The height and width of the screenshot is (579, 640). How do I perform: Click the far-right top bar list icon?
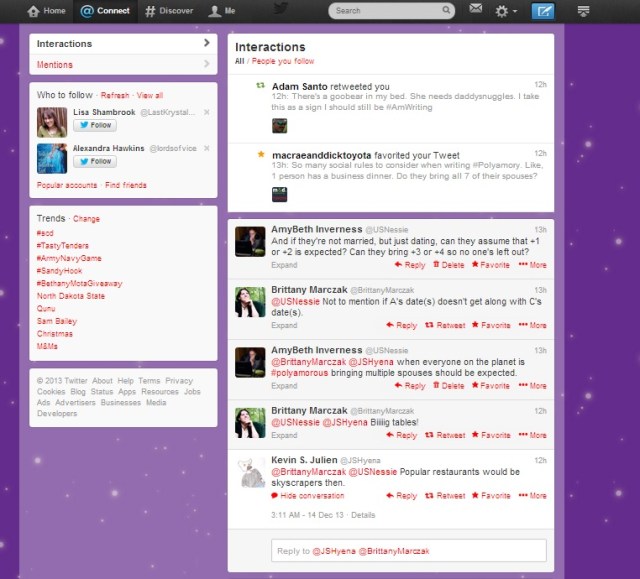[583, 11]
